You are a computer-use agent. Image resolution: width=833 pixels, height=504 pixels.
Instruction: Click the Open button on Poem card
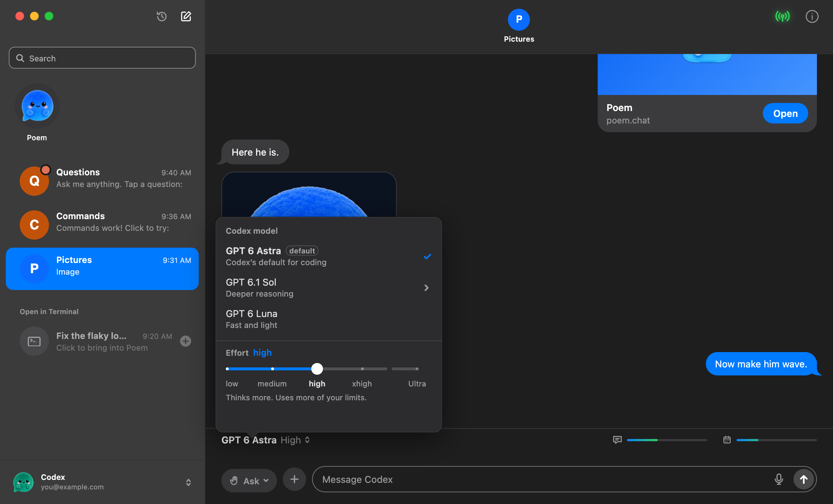coord(786,113)
